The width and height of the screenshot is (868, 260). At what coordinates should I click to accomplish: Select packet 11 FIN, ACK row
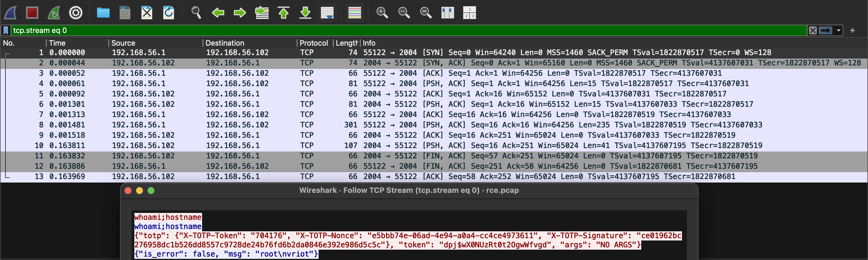click(x=434, y=156)
